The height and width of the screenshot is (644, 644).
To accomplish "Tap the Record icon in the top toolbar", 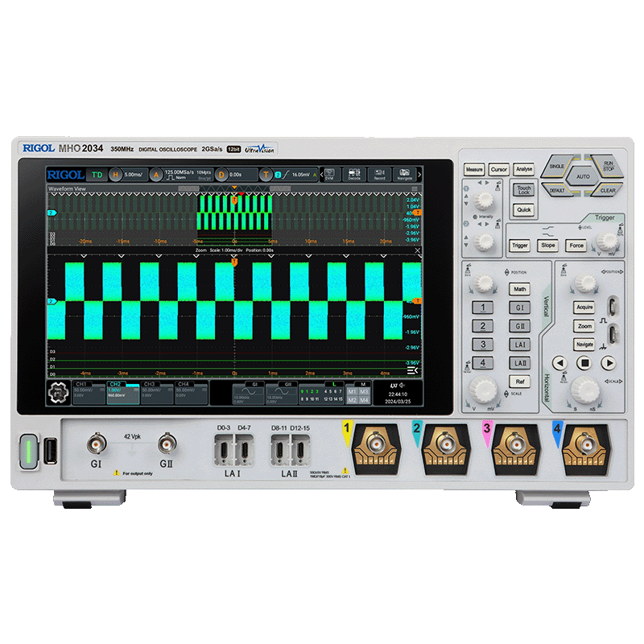I will tap(381, 174).
